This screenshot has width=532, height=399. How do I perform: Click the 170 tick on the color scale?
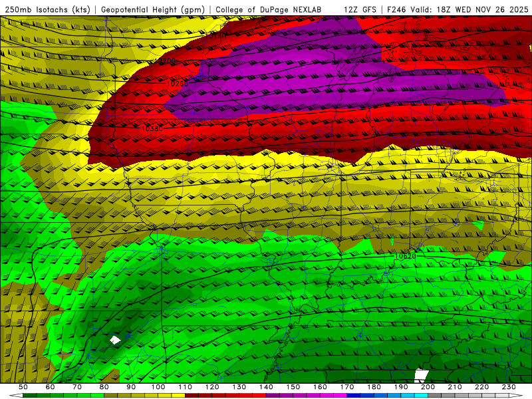(347, 387)
